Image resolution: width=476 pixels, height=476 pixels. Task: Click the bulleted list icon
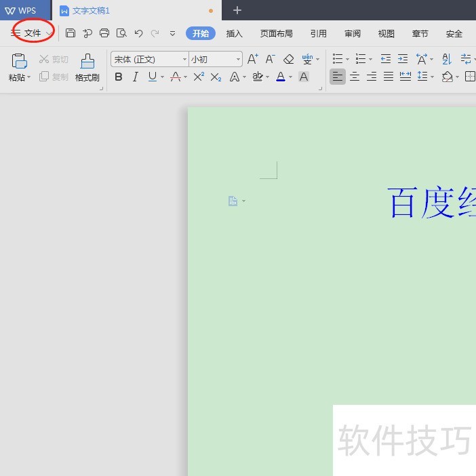(x=338, y=59)
